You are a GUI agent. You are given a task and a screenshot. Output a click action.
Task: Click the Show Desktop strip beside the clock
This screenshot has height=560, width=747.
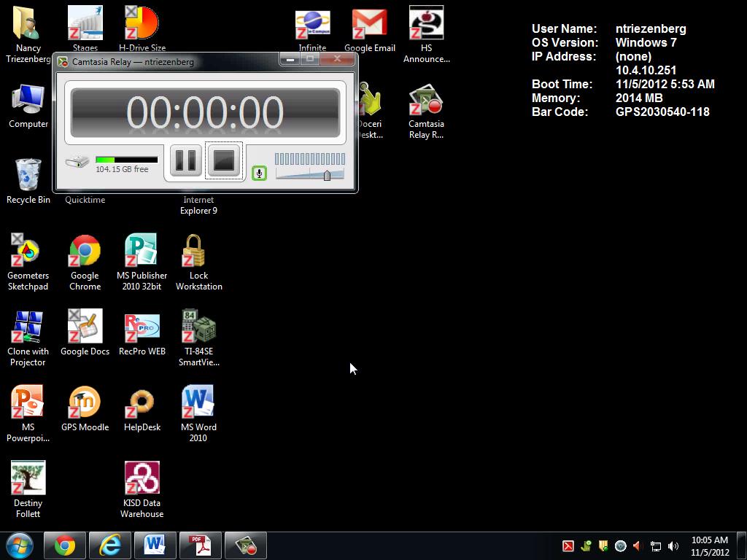742,545
